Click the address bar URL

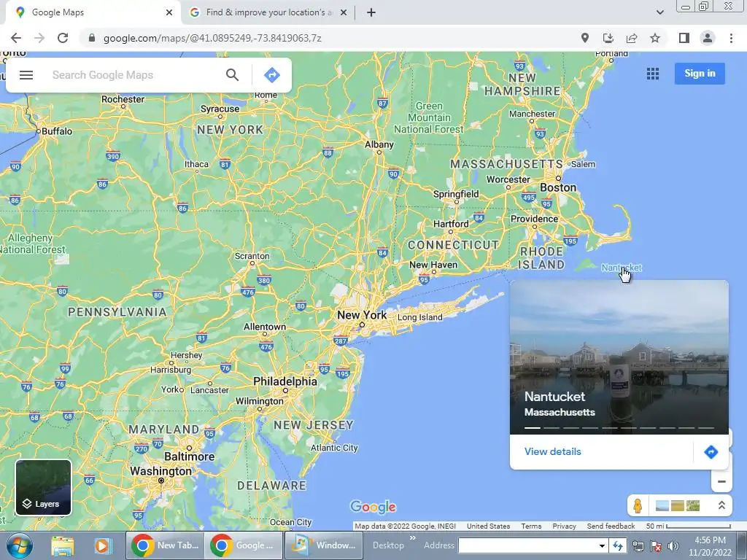click(212, 38)
